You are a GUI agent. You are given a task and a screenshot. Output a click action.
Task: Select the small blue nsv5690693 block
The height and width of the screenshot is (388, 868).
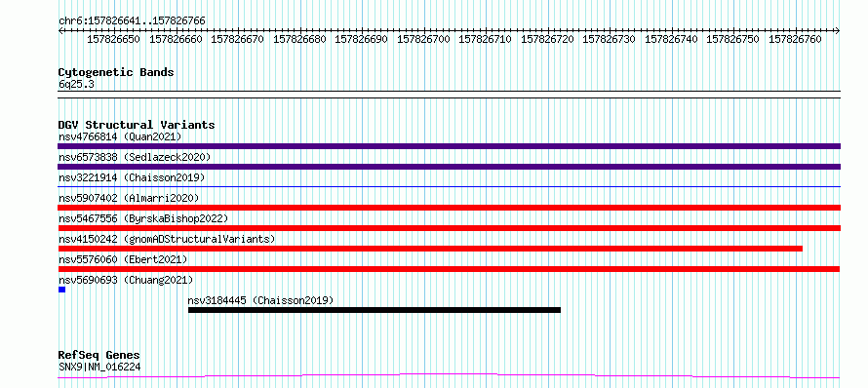(61, 290)
